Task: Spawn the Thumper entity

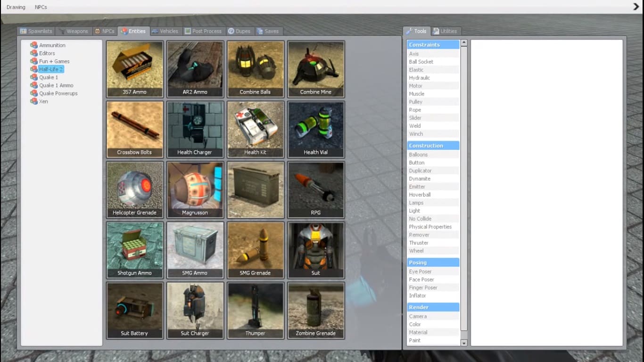Action: point(256,311)
